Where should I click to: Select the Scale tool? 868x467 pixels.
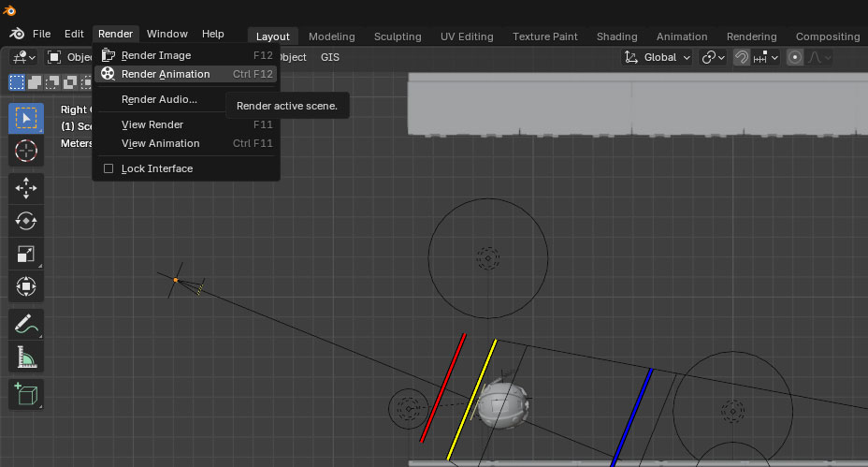26,254
